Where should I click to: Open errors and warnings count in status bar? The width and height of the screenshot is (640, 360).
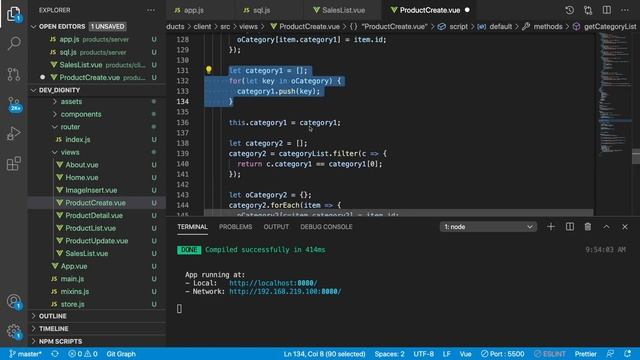click(83, 354)
